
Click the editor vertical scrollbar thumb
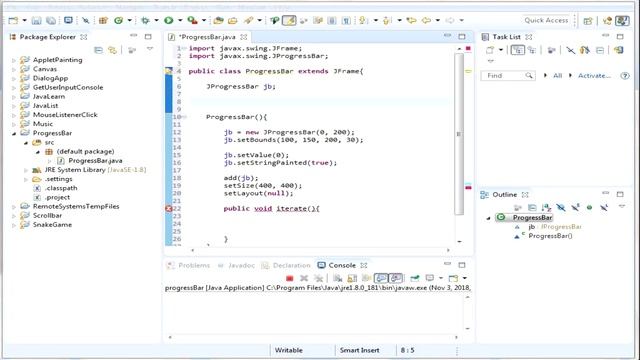pyautogui.click(x=459, y=134)
